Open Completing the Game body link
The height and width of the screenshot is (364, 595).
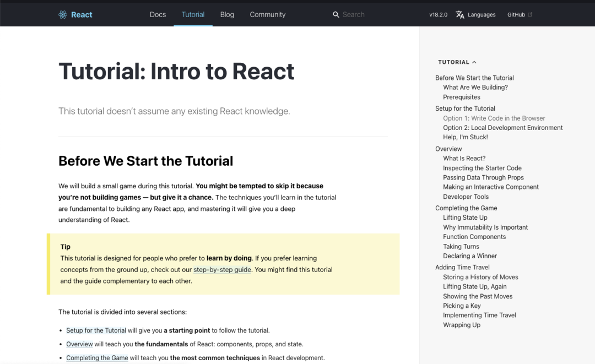[x=97, y=357]
